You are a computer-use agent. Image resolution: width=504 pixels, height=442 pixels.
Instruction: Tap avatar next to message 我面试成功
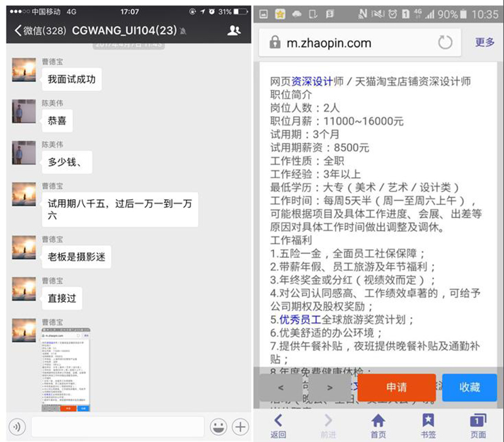coord(24,70)
